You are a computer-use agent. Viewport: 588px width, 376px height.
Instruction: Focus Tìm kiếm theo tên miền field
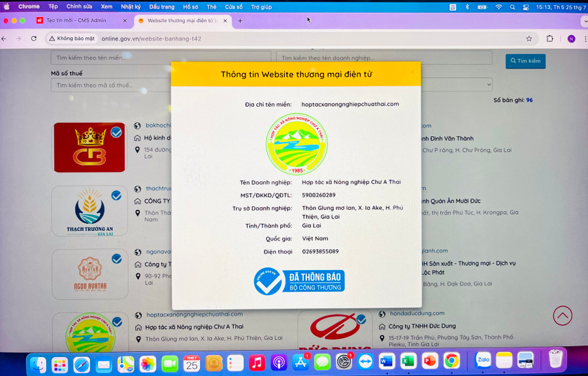[x=161, y=58]
